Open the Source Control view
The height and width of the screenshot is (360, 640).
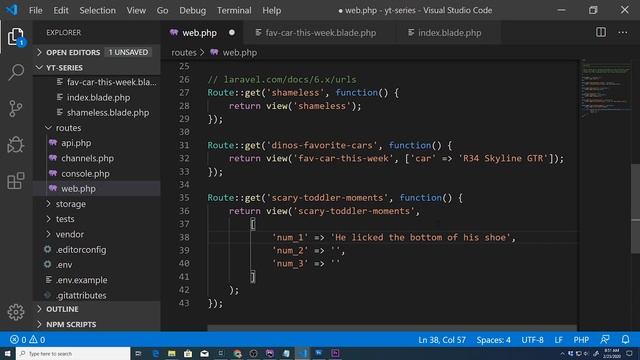click(16, 109)
